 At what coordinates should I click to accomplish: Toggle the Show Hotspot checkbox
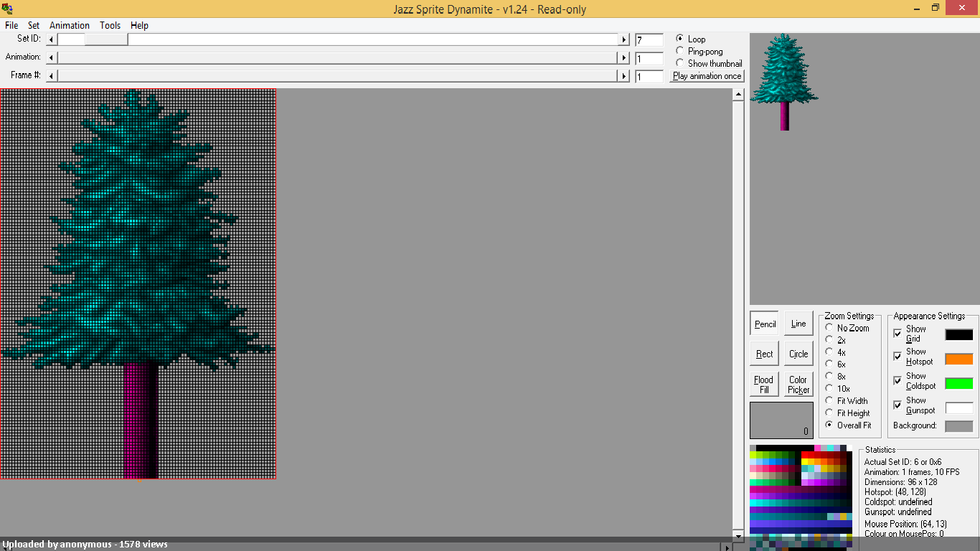pos(897,357)
